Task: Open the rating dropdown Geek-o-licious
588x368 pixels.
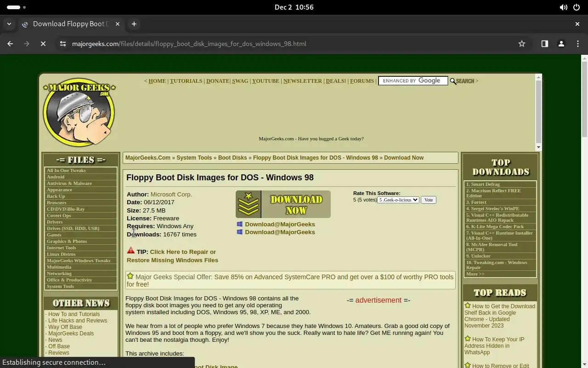Action: [398, 200]
